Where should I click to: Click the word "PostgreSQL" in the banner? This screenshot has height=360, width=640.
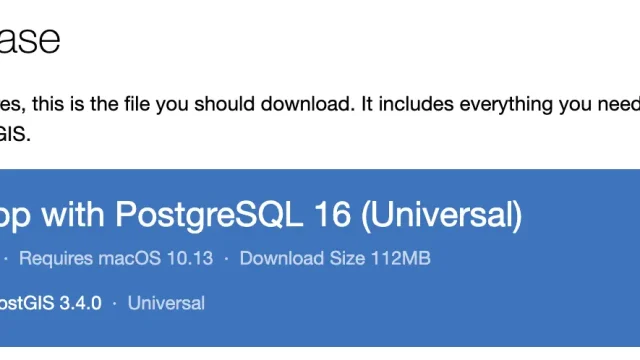(209, 215)
